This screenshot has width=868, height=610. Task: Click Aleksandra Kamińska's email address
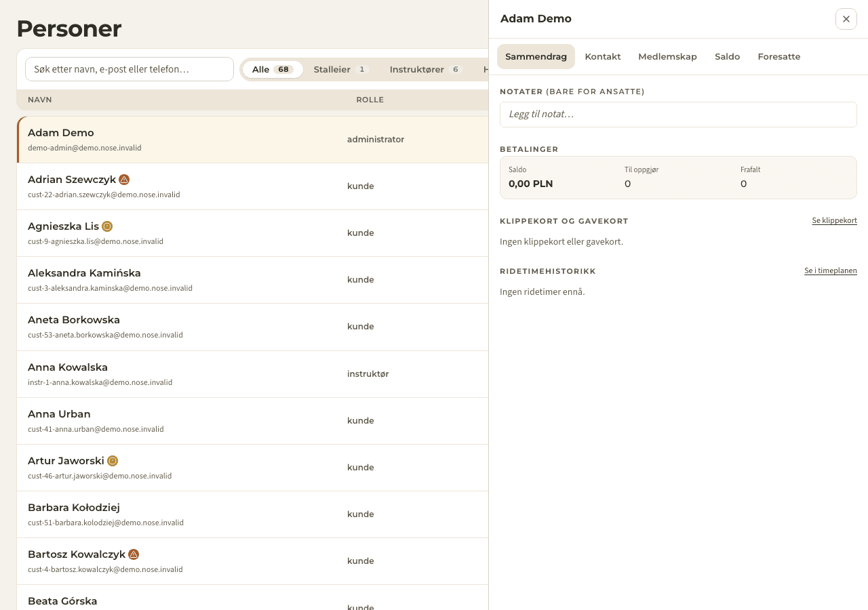110,288
